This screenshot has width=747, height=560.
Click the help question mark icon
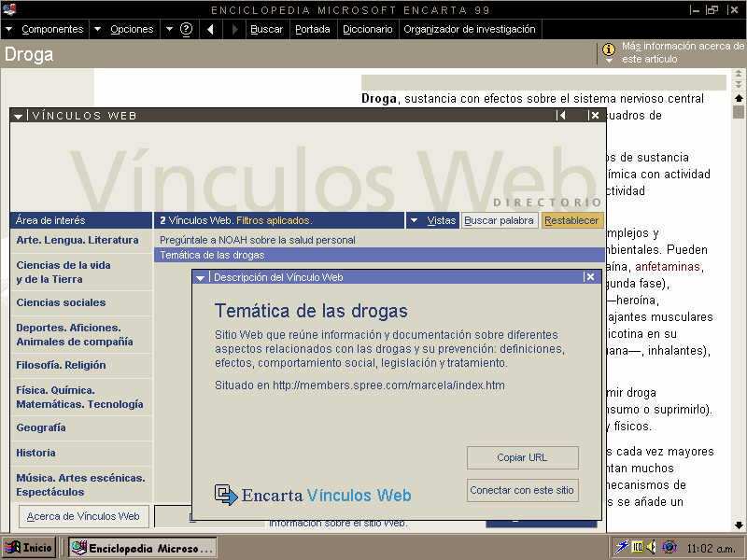186,29
